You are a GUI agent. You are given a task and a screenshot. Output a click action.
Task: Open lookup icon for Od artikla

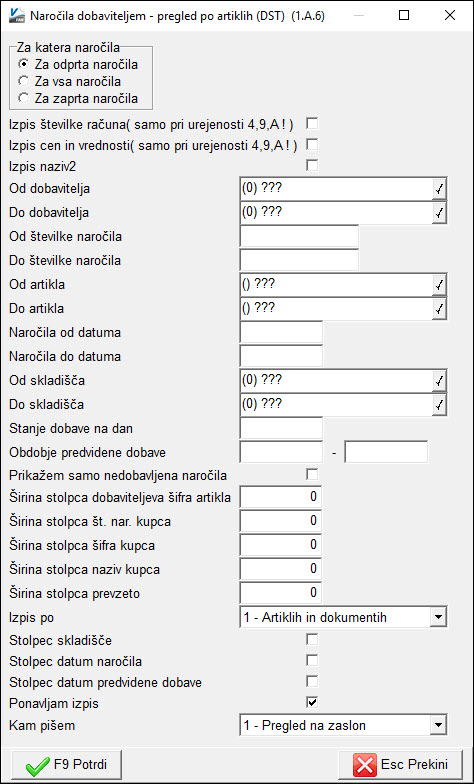pos(440,286)
